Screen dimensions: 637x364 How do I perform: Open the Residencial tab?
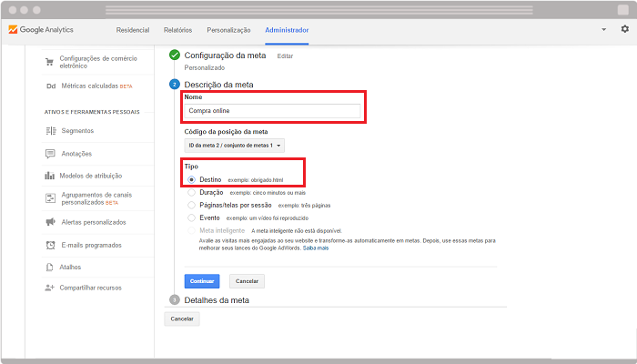pos(133,30)
